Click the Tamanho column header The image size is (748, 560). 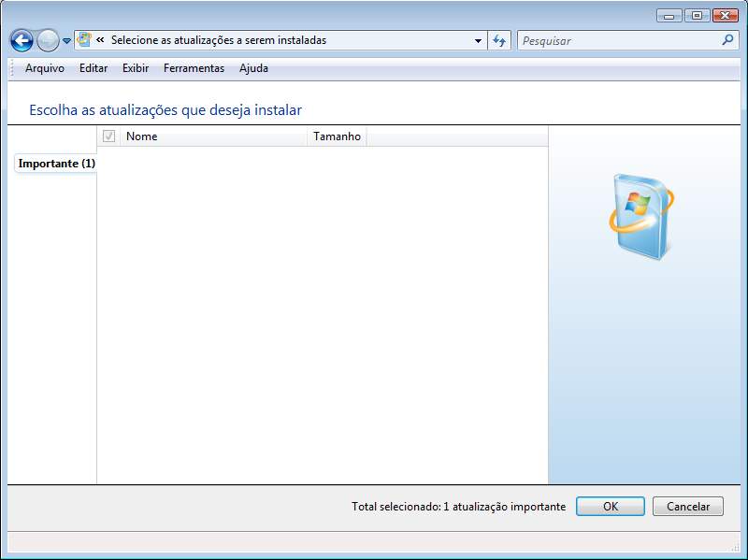[x=337, y=136]
